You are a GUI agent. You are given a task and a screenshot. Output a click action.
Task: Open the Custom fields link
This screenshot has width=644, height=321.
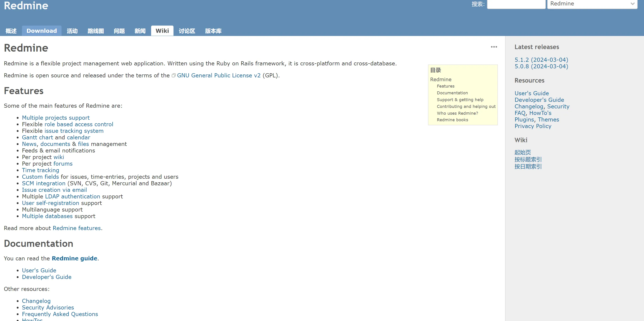(40, 177)
